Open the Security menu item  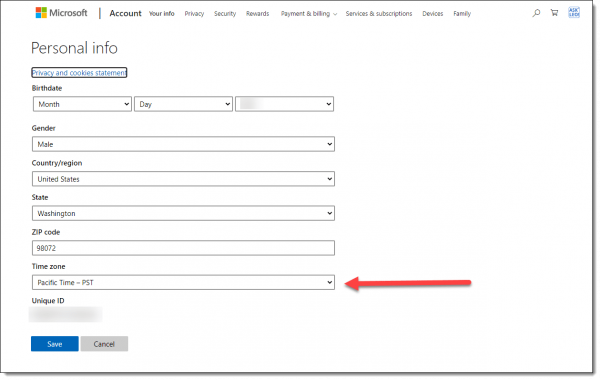225,14
